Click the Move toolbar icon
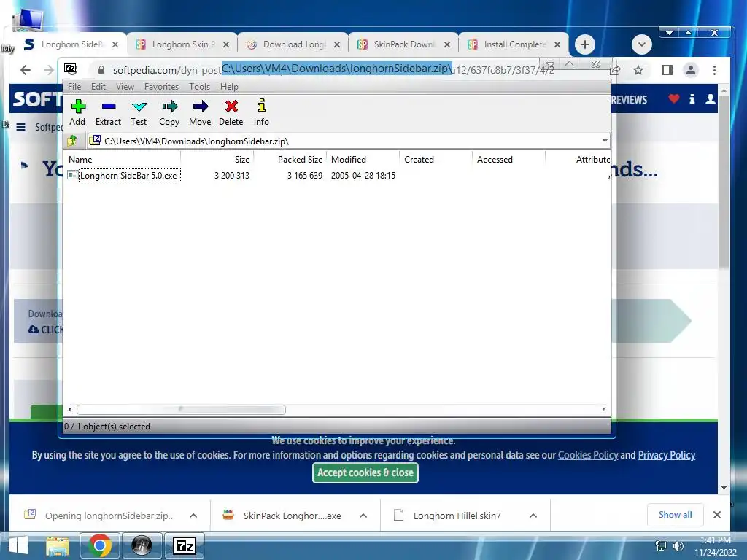This screenshot has width=747, height=560. pyautogui.click(x=200, y=112)
